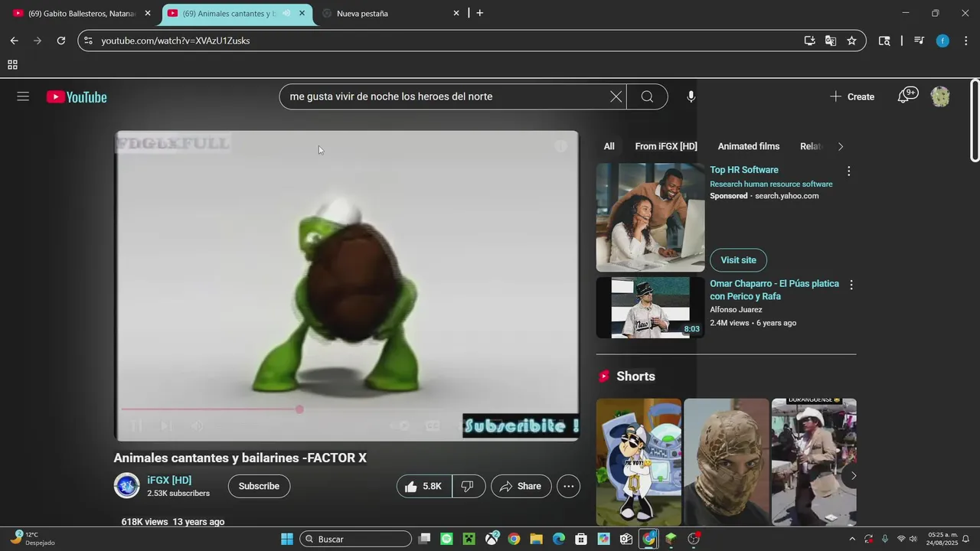Viewport: 980px width, 551px height.
Task: Toggle autoplay switch in player
Action: pyautogui.click(x=400, y=426)
